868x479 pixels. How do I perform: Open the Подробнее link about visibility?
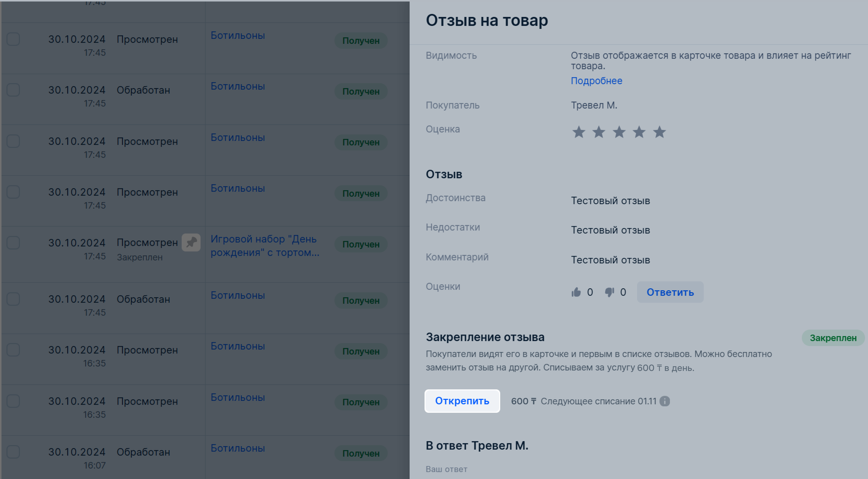[597, 81]
